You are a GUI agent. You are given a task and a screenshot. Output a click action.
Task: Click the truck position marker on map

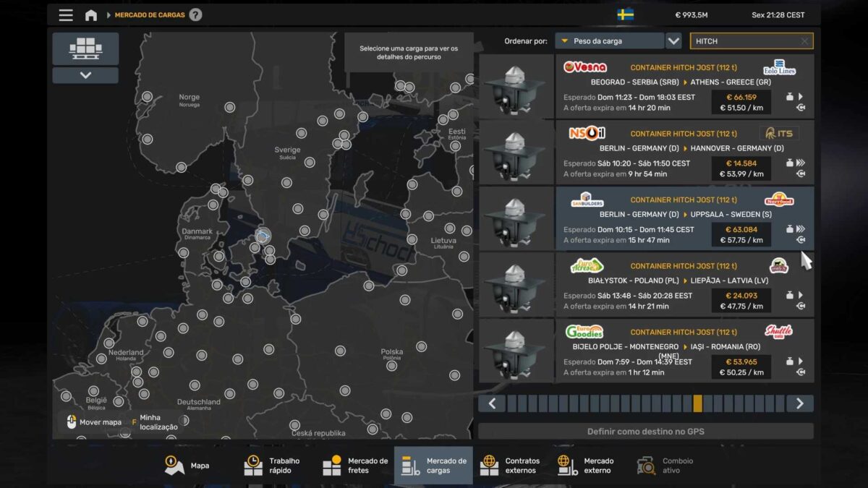[x=263, y=235]
